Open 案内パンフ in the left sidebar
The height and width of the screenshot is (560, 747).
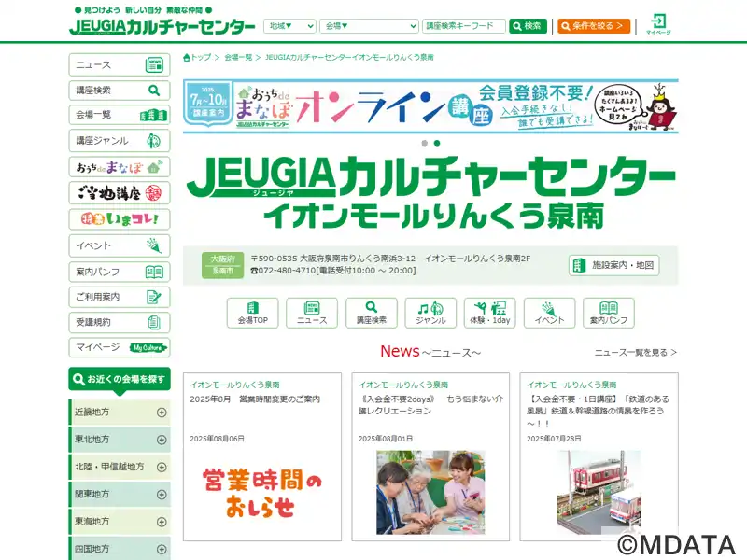coord(120,272)
